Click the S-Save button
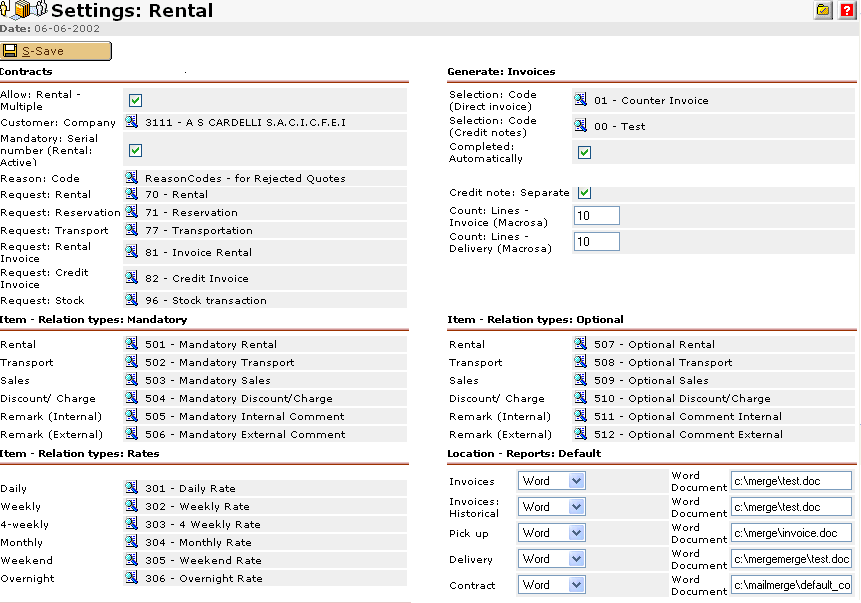The image size is (861, 603). point(56,51)
